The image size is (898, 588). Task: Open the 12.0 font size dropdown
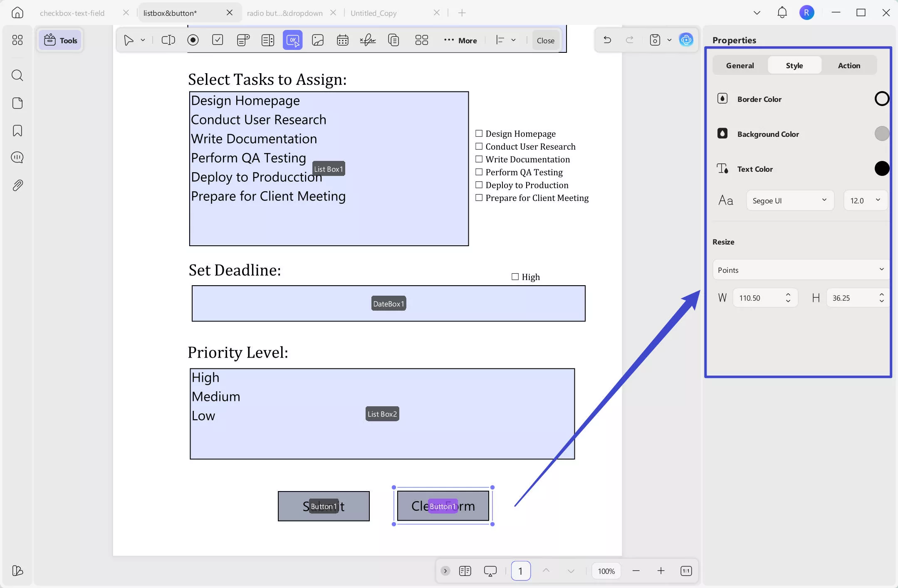coord(866,200)
